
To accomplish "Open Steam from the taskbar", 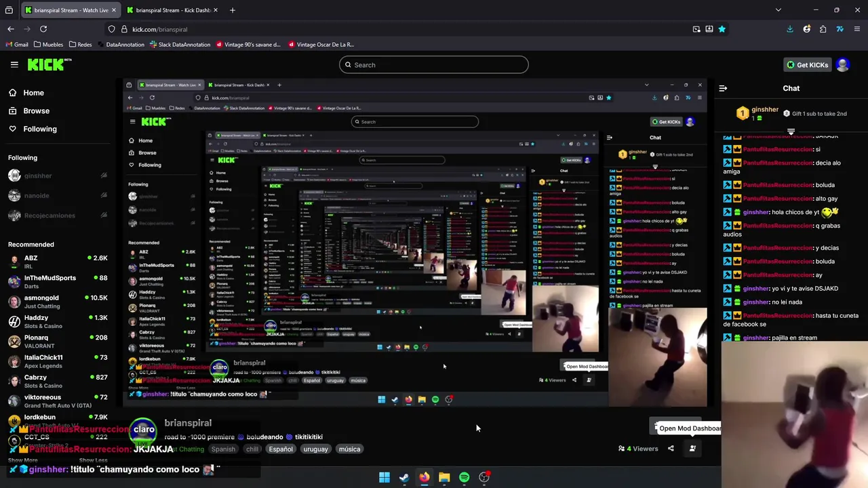I will tap(404, 477).
